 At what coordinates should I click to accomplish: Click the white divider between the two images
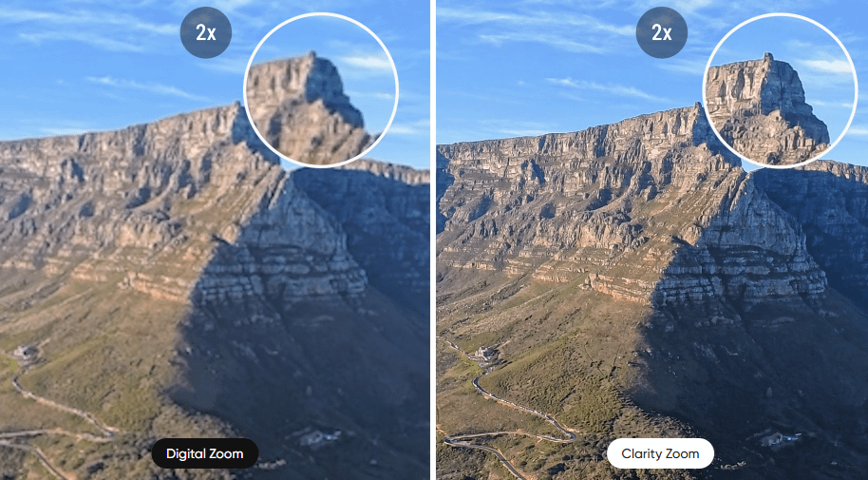pos(433,240)
